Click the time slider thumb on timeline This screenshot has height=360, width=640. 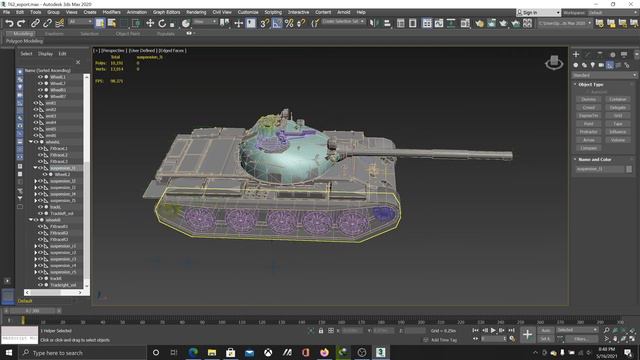tap(32, 311)
